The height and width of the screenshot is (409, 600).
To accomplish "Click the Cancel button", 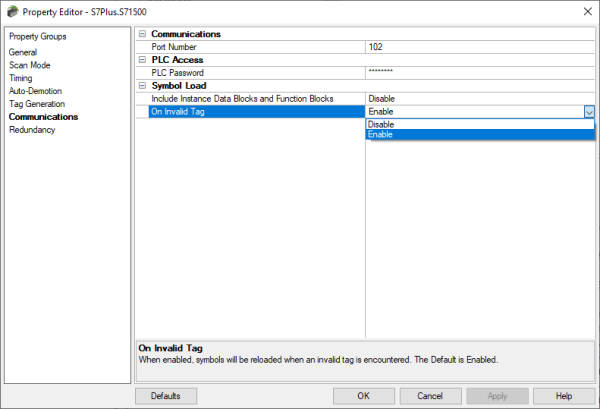I will (430, 396).
